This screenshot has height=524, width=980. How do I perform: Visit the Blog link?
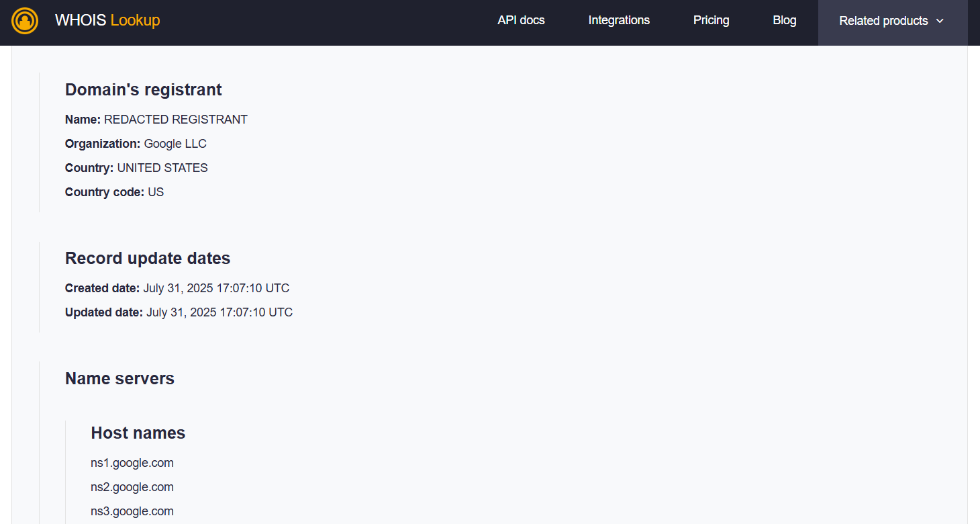[x=784, y=20]
